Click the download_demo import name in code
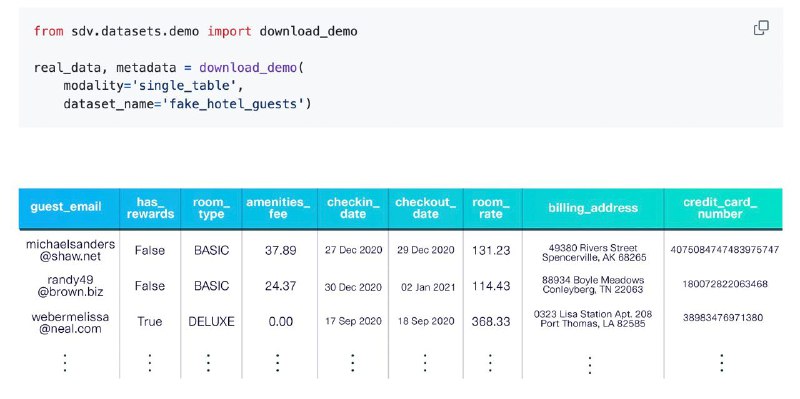Image resolution: width=800 pixels, height=399 pixels. point(308,32)
